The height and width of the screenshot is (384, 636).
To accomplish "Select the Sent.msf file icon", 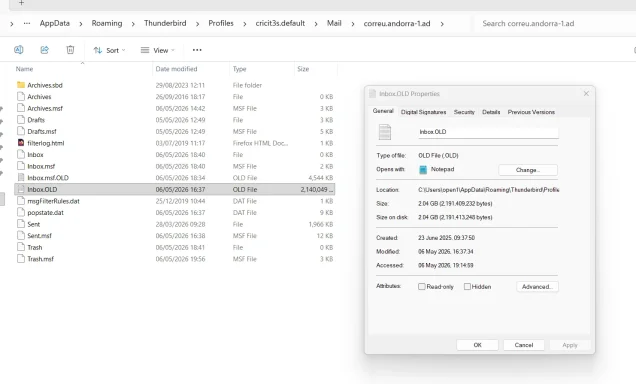I will pyautogui.click(x=21, y=235).
